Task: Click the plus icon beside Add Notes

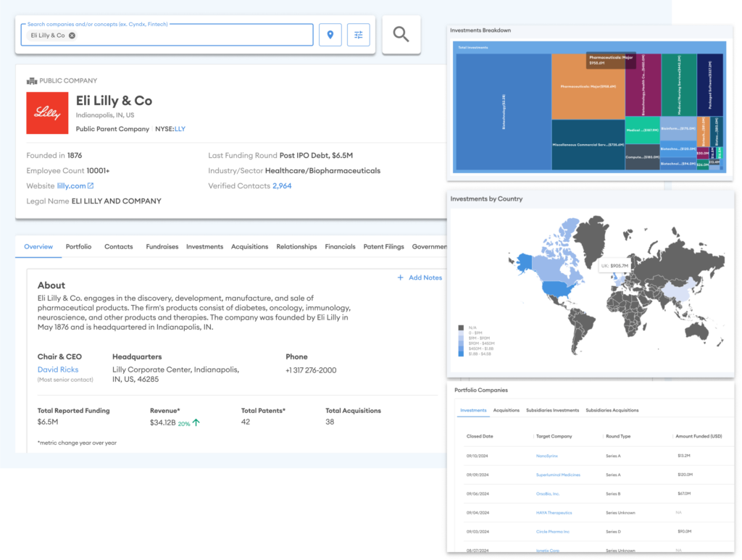Action: click(400, 277)
